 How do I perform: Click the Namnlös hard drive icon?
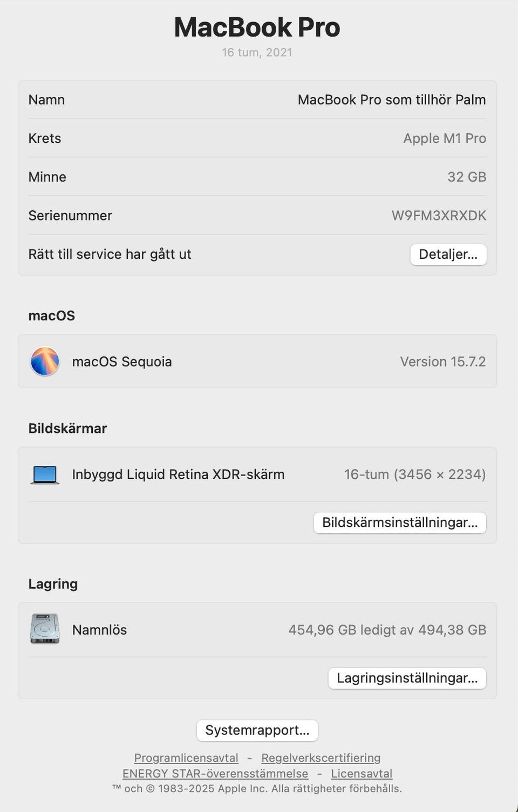pos(45,629)
